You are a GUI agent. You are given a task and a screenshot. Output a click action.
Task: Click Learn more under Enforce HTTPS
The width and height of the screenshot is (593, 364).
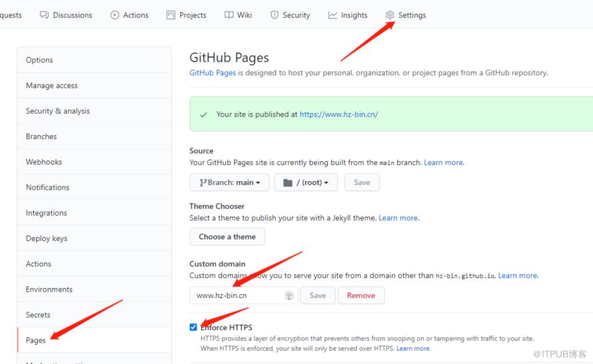(x=413, y=348)
